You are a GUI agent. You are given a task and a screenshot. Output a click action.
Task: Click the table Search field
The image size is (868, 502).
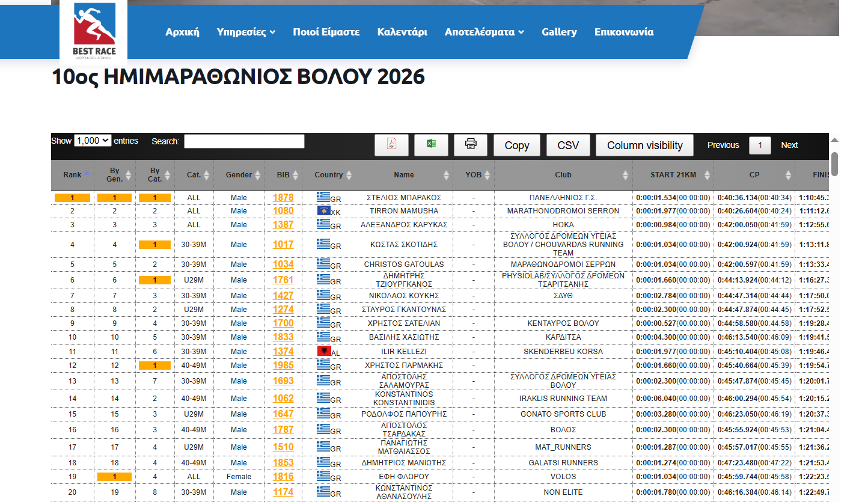point(244,141)
